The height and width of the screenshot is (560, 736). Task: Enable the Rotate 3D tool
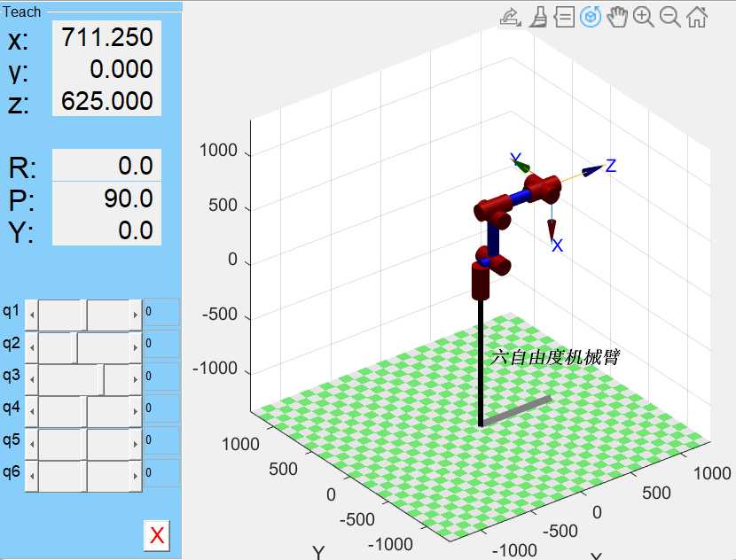[591, 16]
